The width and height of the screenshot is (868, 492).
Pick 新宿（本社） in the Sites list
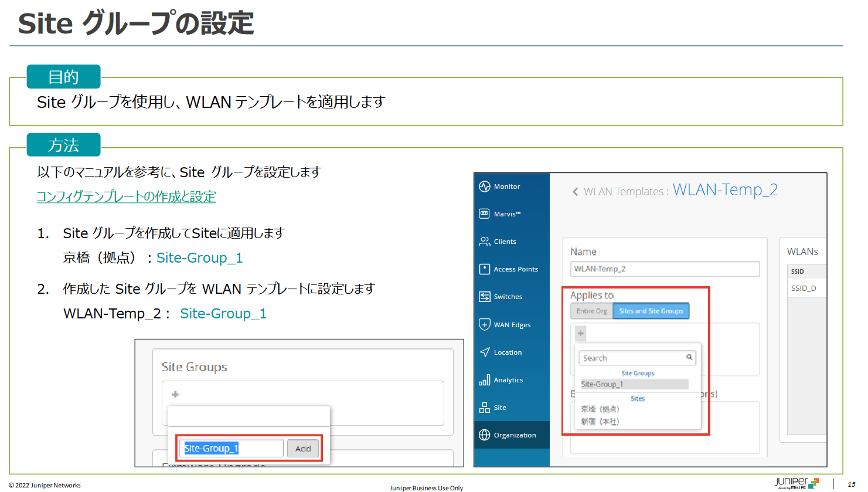click(600, 422)
